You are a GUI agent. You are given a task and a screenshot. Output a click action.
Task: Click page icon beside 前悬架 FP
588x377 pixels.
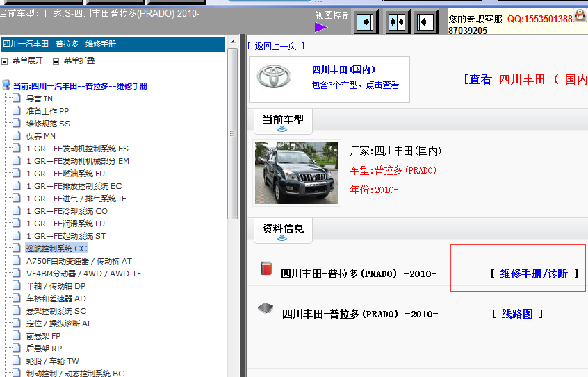16,335
